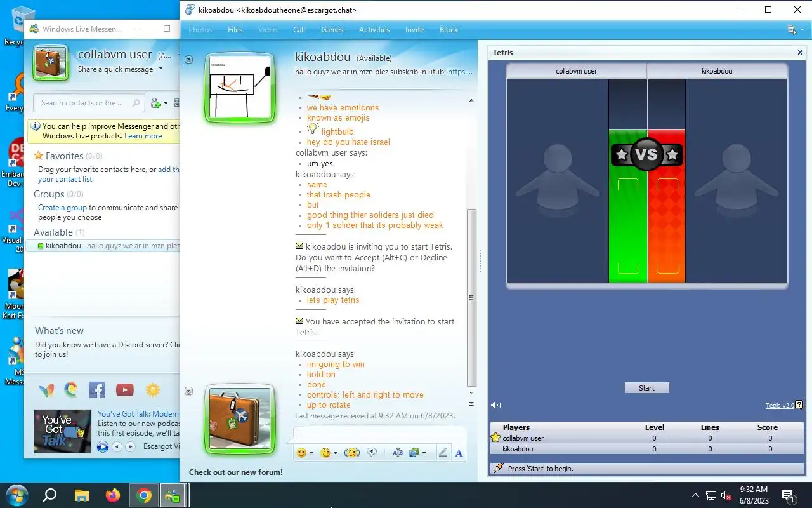Screen dimensions: 812x508
Task: Open the add contact dropdown arrow
Action: tap(166, 104)
